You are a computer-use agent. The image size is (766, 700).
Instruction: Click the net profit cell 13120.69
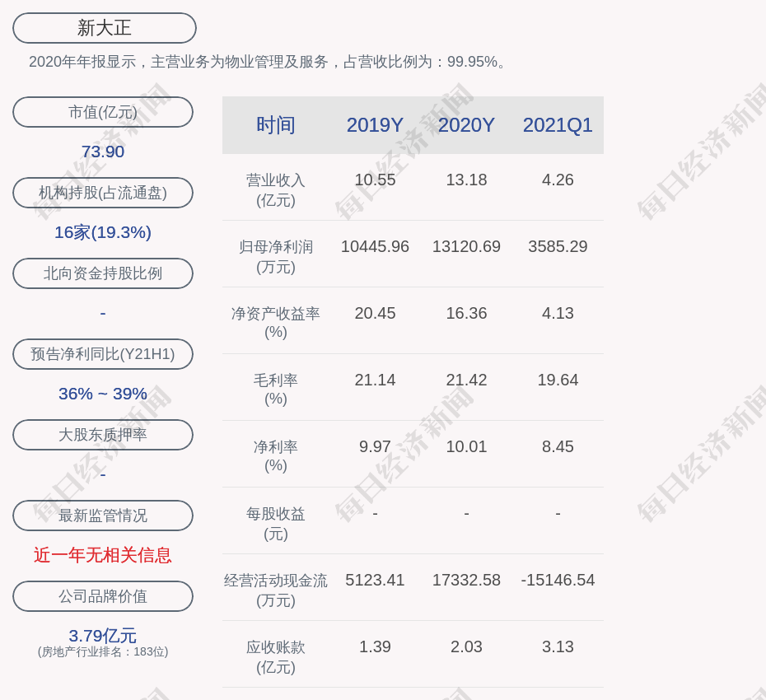(466, 247)
